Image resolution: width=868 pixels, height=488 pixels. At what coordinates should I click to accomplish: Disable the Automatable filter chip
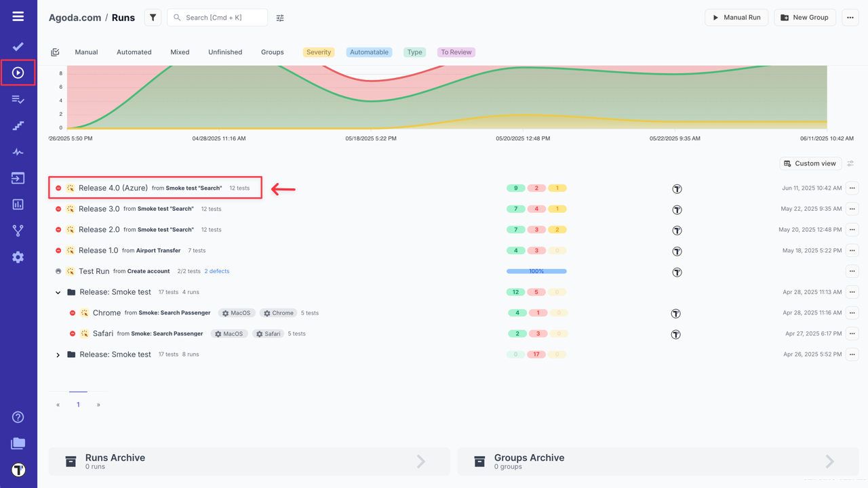369,52
